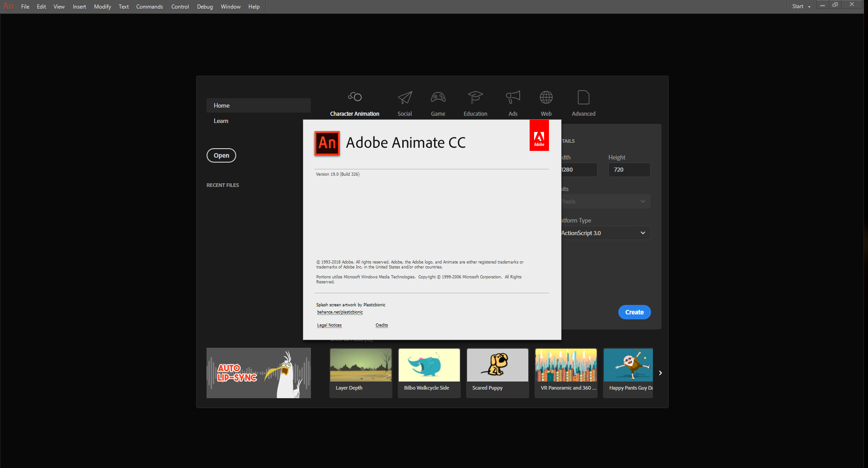Choose the Web globe icon
This screenshot has height=468, width=868.
(546, 97)
